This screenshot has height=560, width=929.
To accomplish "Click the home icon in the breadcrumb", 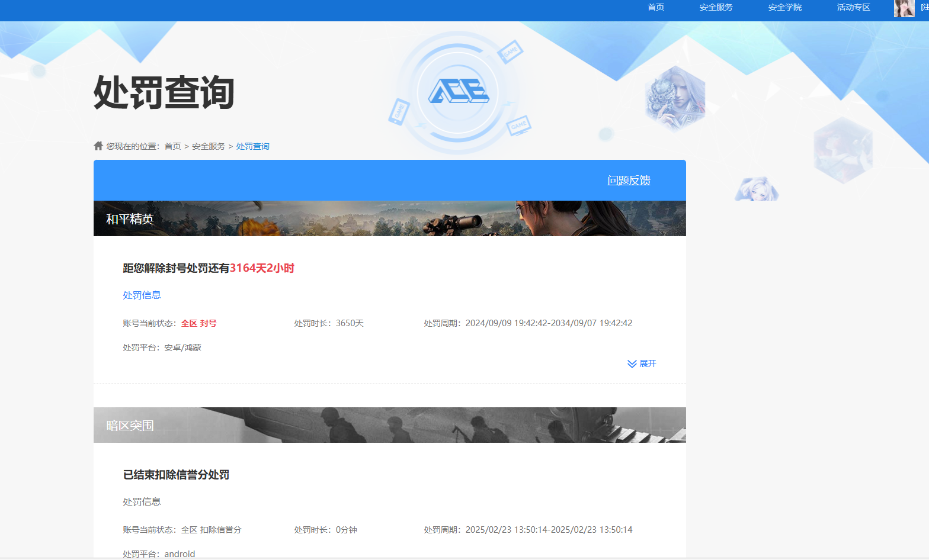I will pos(98,146).
